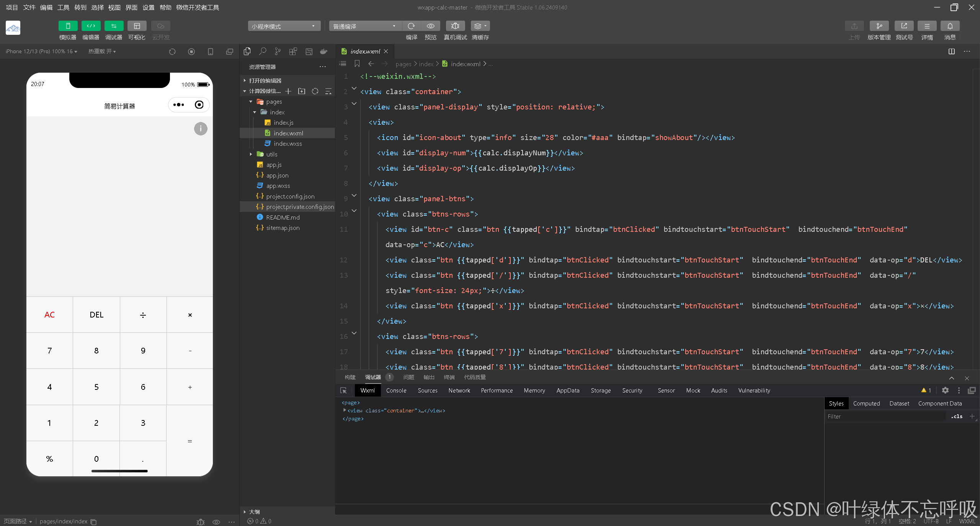980x526 pixels.
Task: Toggle the simulator panel button
Action: click(68, 26)
